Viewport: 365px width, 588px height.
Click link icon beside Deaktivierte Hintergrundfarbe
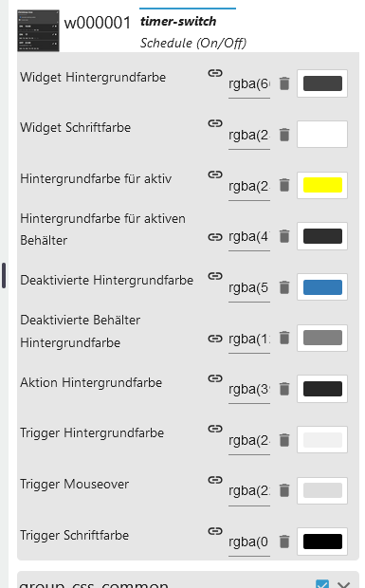point(215,276)
